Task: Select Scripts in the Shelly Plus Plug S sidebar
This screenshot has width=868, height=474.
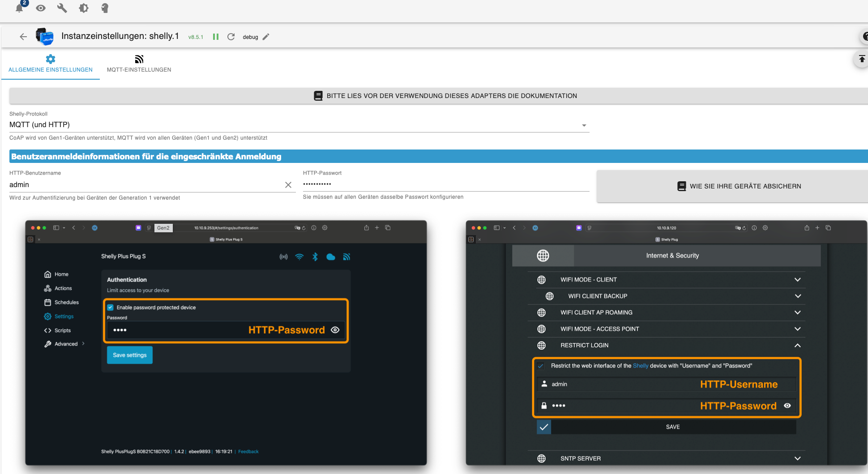Action: pos(57,330)
